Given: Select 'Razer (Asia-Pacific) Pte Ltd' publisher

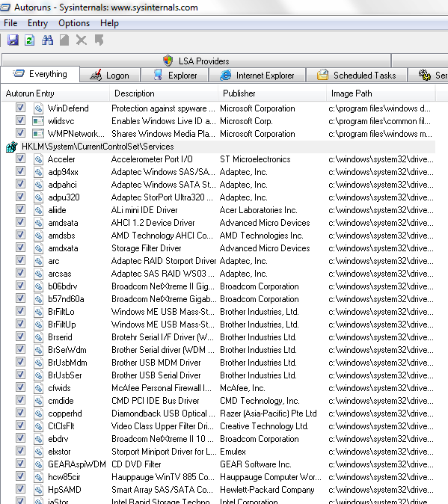Looking at the screenshot, I should tap(269, 414).
